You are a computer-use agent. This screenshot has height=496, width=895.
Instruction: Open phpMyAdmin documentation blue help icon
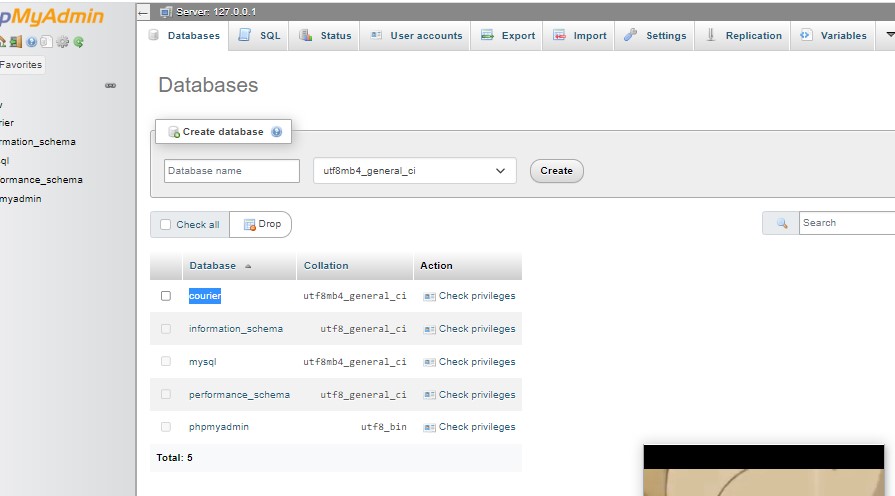pos(32,42)
